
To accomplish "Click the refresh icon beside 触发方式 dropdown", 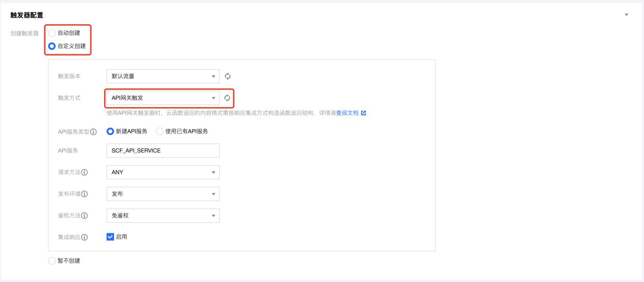I will coord(228,97).
